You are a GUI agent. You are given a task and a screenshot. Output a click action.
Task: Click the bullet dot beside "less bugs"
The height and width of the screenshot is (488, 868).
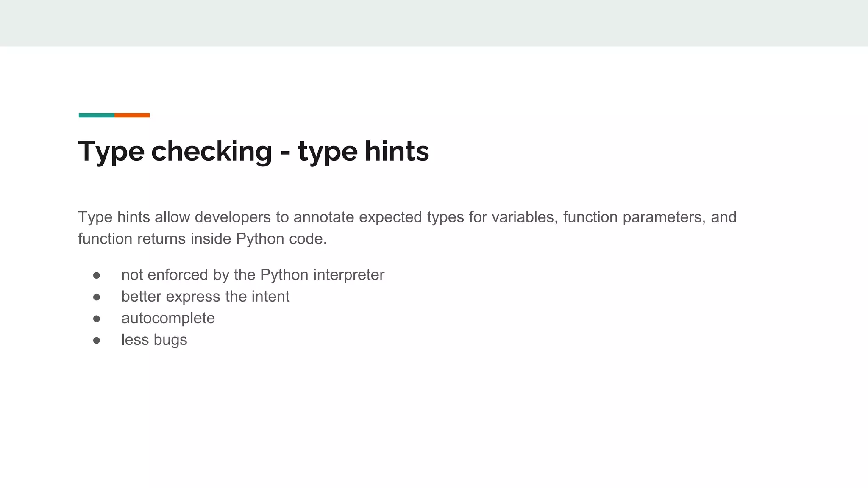pos(97,341)
